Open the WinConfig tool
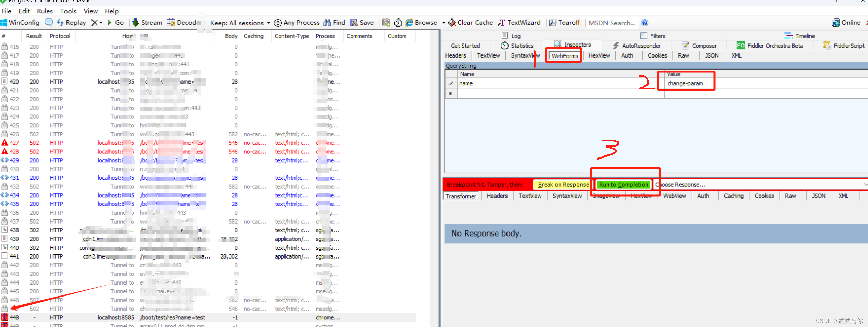This screenshot has height=327, width=868. [x=20, y=23]
